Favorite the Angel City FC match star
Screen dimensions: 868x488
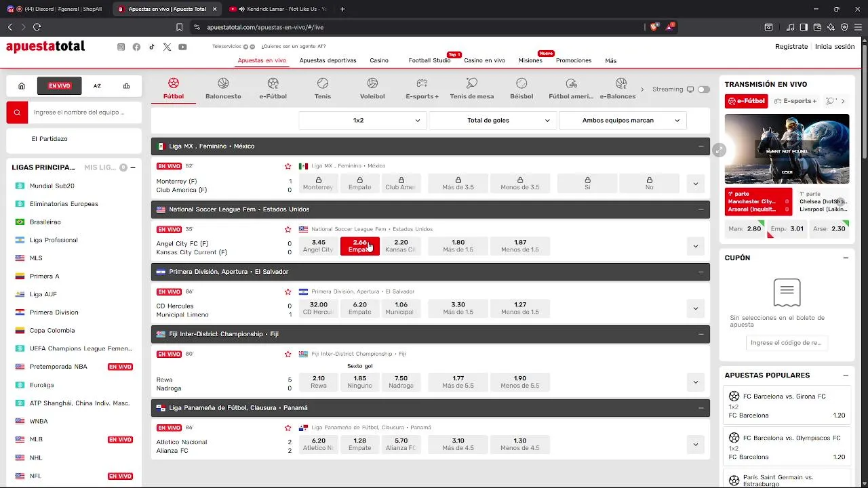pos(288,229)
